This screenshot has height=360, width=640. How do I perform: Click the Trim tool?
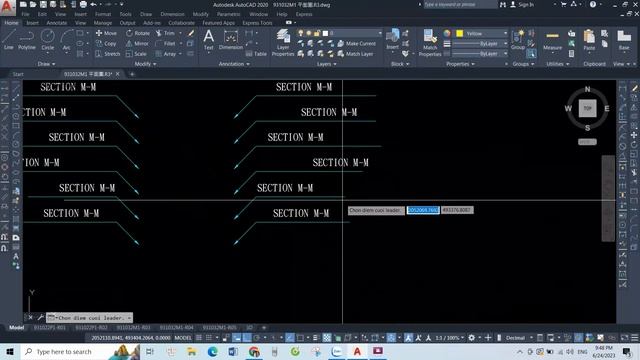tap(165, 33)
